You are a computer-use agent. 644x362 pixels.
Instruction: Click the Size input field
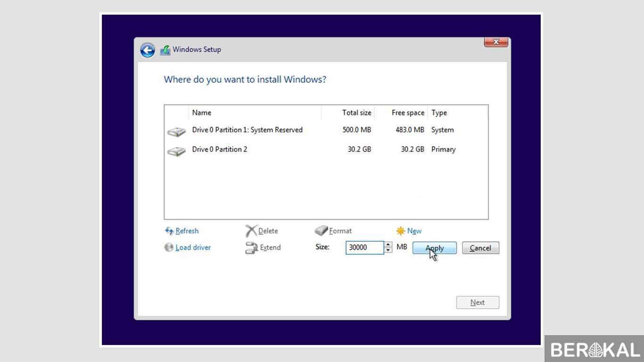click(x=365, y=247)
